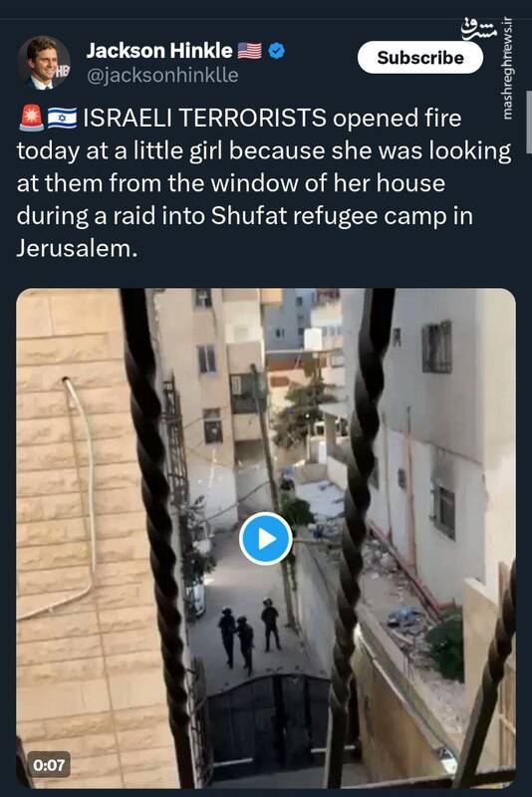532x797 pixels.
Task: Click the word Jerusalem ending the tweet
Action: 77,248
